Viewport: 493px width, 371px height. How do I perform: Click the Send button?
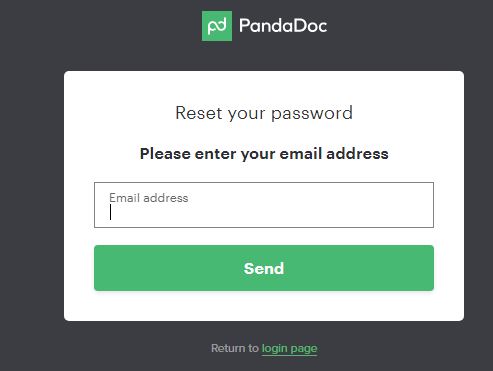[264, 268]
